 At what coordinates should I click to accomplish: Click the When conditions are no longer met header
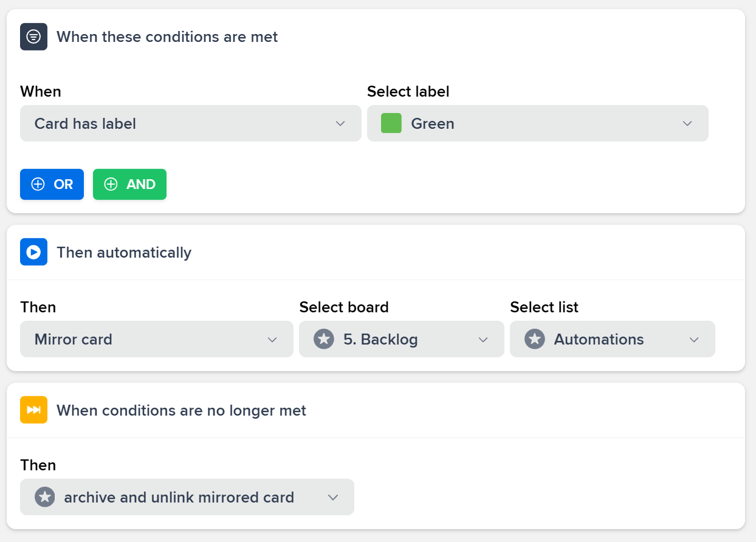(x=180, y=410)
